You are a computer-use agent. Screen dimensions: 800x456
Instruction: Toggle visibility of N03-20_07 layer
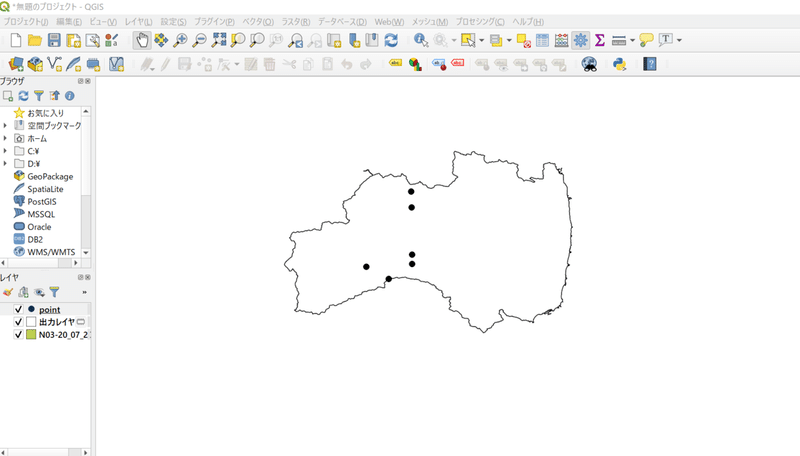(x=18, y=335)
